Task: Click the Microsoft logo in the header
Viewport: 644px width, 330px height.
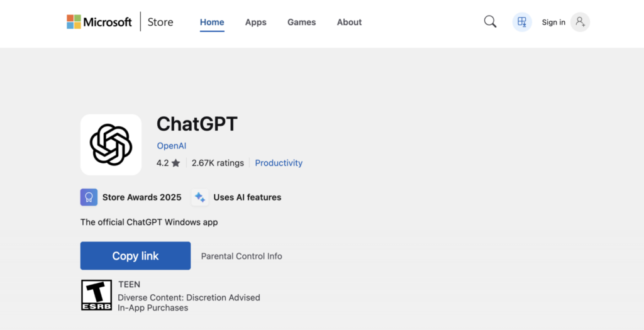Action: pos(99,22)
